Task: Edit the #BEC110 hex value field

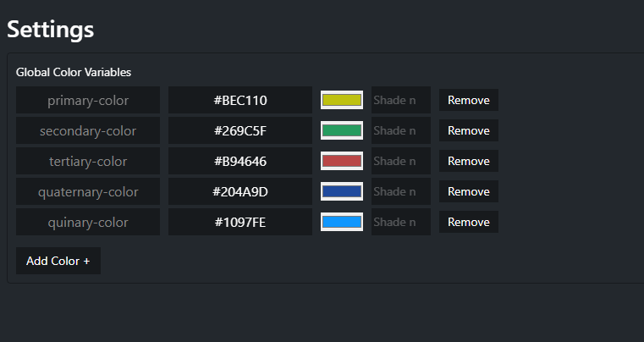Action: point(240,100)
